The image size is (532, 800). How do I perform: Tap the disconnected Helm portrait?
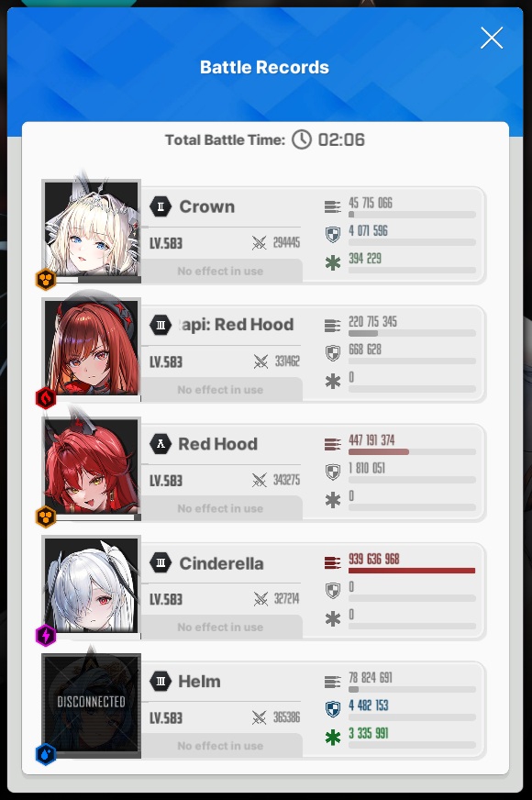tap(92, 703)
